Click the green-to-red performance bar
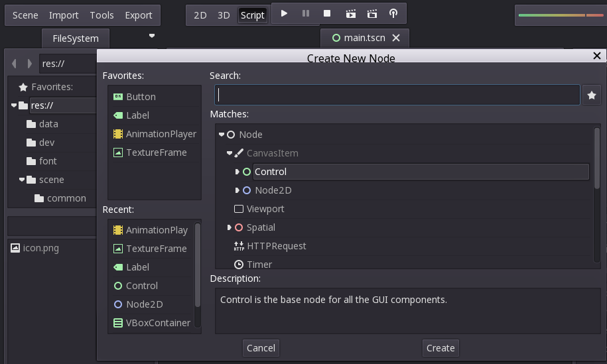 [x=561, y=15]
